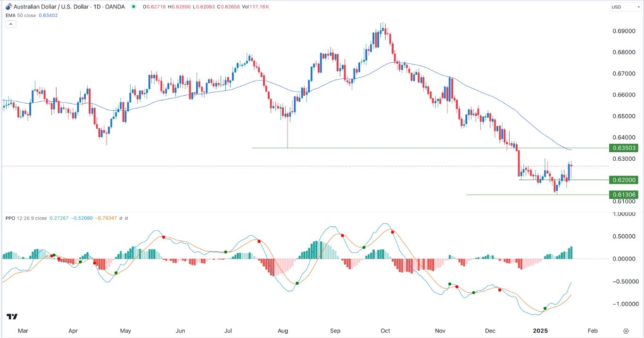644x338 pixels.
Task: Click the Oct month label on timeline
Action: [385, 331]
